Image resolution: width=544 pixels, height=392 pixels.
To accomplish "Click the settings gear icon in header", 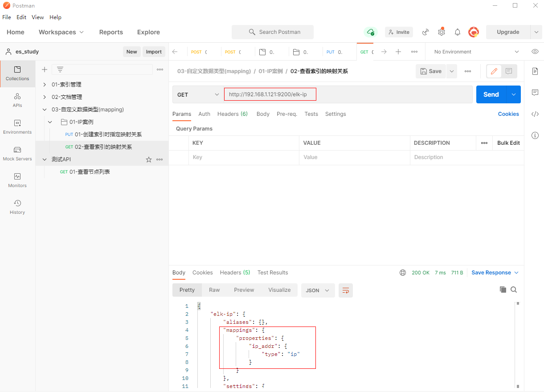I will click(441, 32).
